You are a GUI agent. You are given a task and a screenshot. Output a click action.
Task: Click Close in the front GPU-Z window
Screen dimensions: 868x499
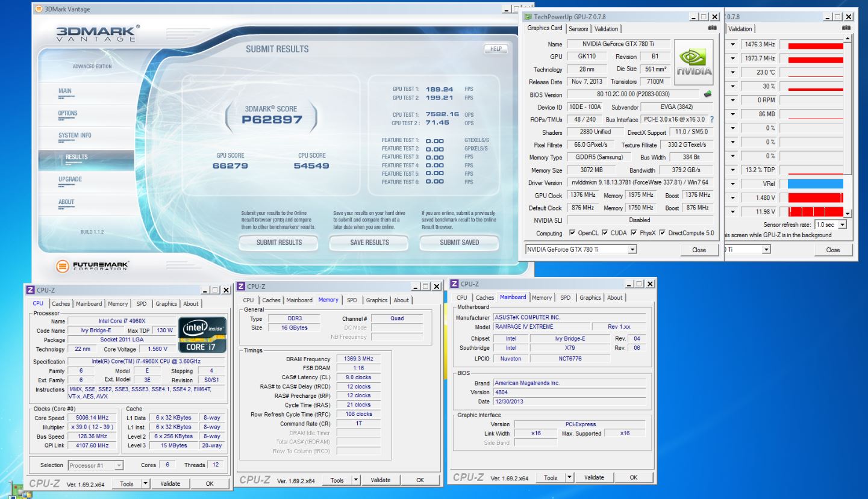pyautogui.click(x=699, y=250)
